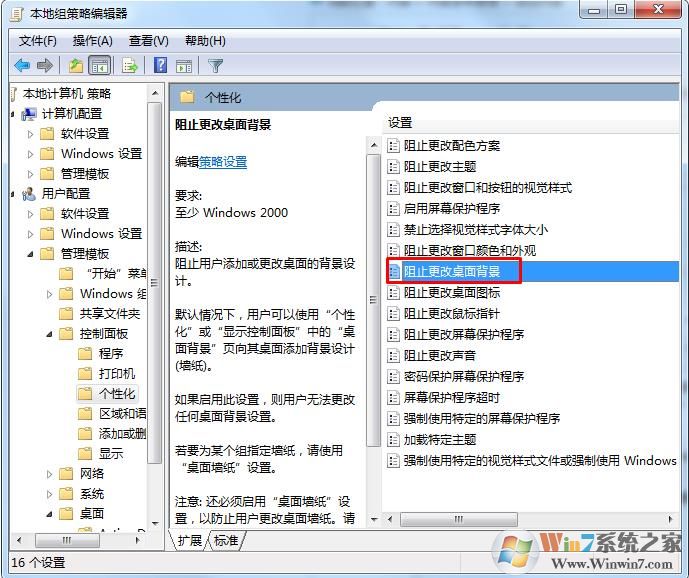Image resolution: width=689 pixels, height=578 pixels.
Task: Click the tree pane scroll-down arrow
Action: (155, 523)
